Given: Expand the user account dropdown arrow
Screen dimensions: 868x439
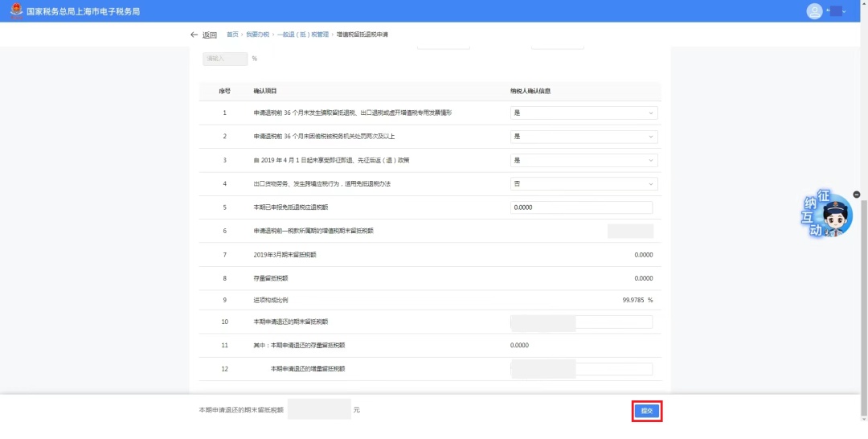Looking at the screenshot, I should (845, 12).
